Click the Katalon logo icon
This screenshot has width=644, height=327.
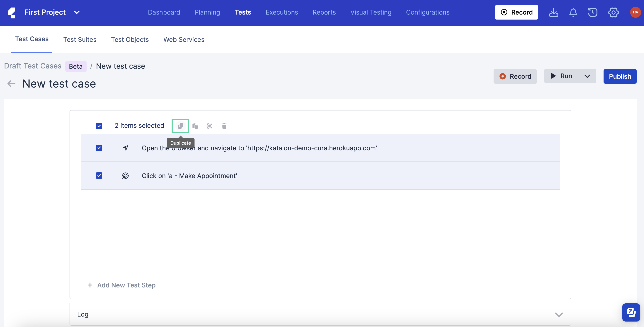12,13
